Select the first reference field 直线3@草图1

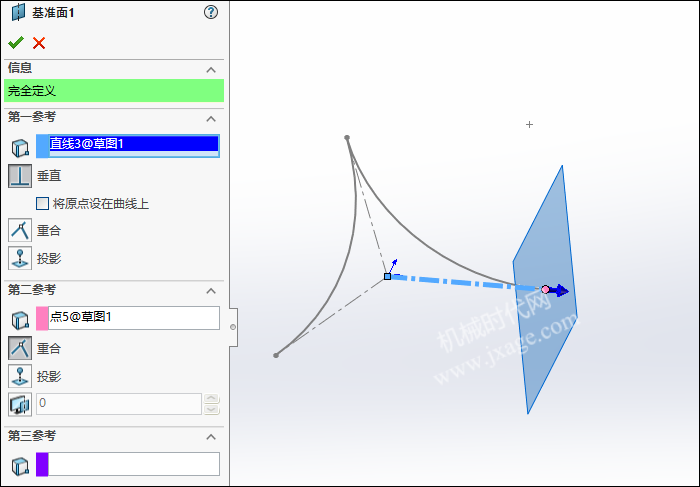134,146
